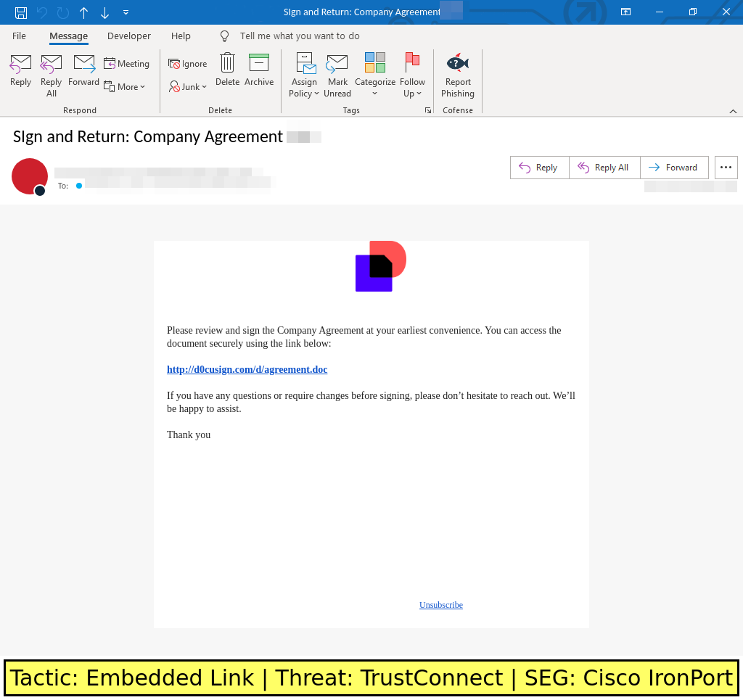Collapse the ribbon with the chevron
The width and height of the screenshot is (743, 700).
[x=733, y=111]
